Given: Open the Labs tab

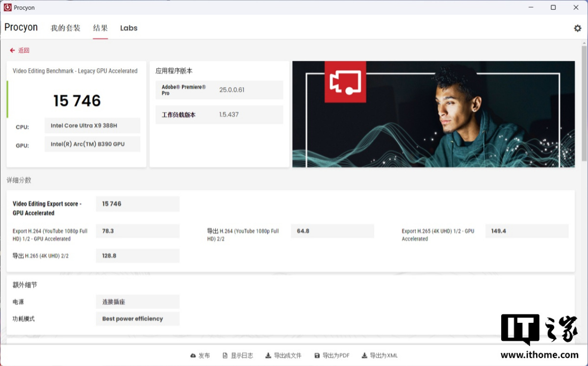Looking at the screenshot, I should (128, 28).
